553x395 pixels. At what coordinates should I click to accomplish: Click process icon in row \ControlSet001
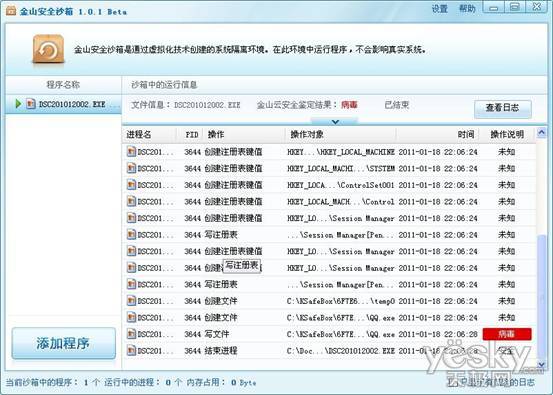coord(131,185)
